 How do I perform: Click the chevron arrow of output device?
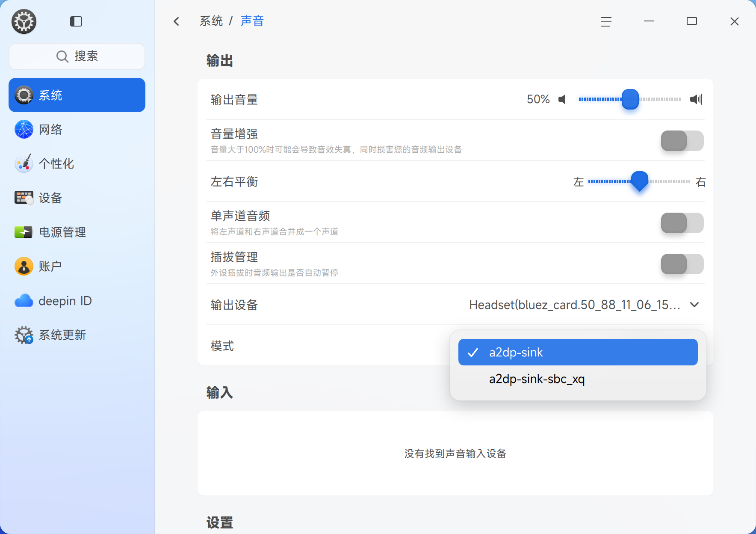[694, 305]
